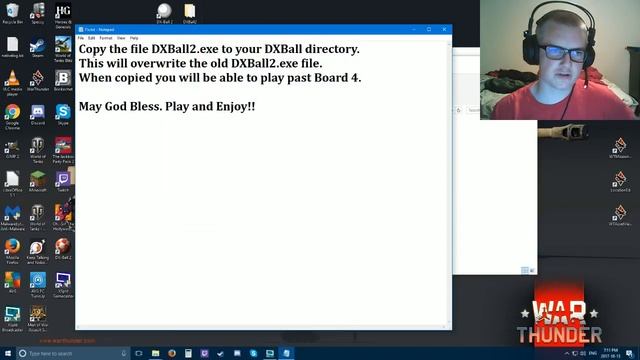Click the search field in the background Explorer window

473,110
